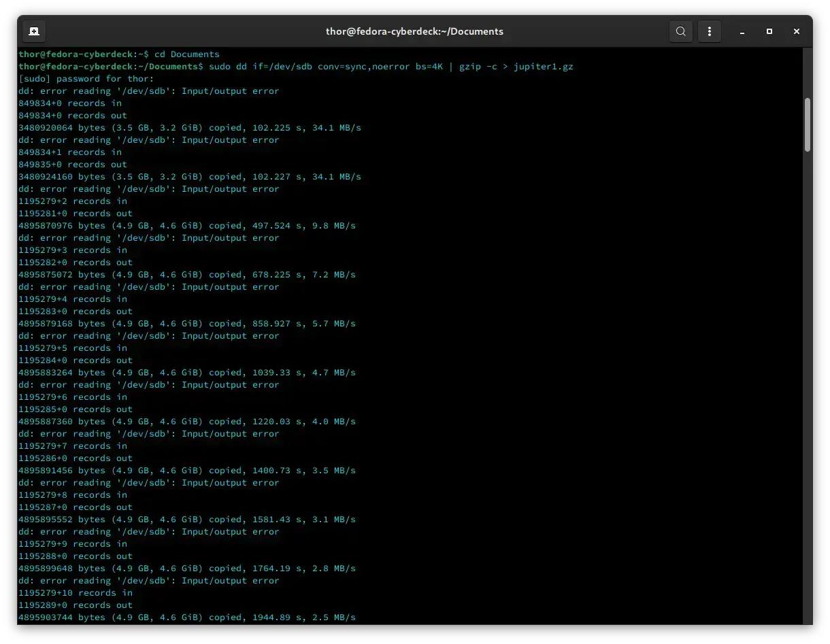Click '849834+0 records out' line
This screenshot has height=644, width=830.
click(x=73, y=115)
